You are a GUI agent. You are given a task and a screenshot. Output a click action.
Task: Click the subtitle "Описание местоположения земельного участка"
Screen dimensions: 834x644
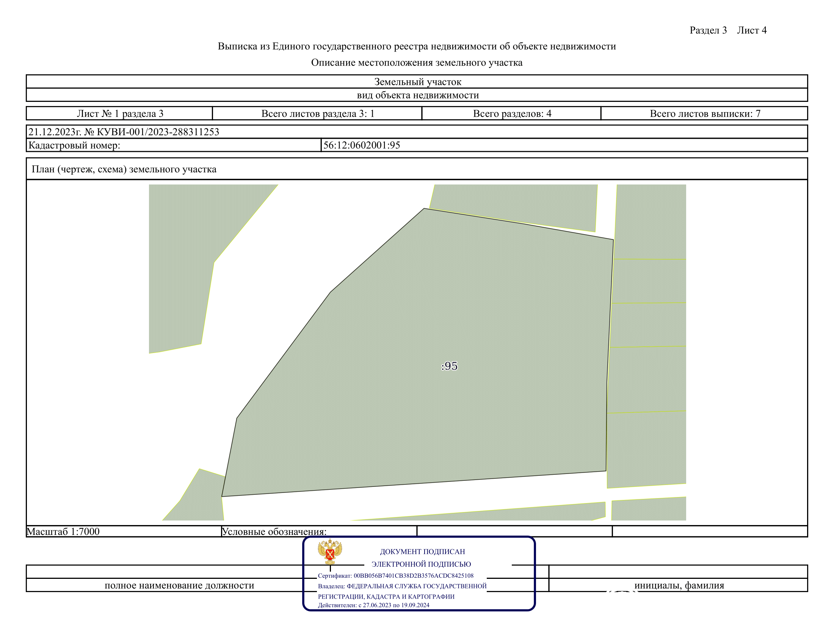tap(417, 63)
